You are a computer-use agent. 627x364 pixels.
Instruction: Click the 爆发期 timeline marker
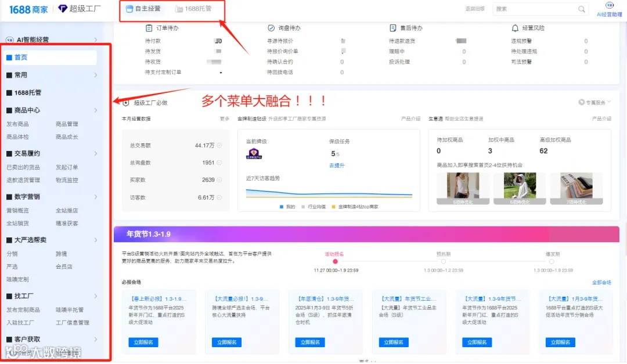click(x=552, y=262)
